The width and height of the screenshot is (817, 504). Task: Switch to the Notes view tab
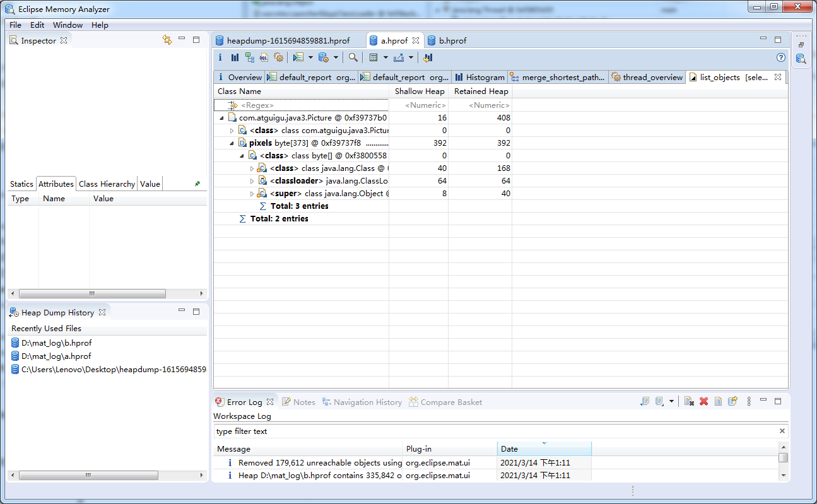[x=298, y=402]
